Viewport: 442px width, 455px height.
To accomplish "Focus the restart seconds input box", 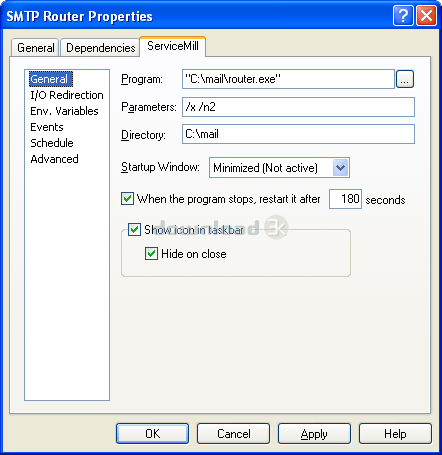I will 345,199.
